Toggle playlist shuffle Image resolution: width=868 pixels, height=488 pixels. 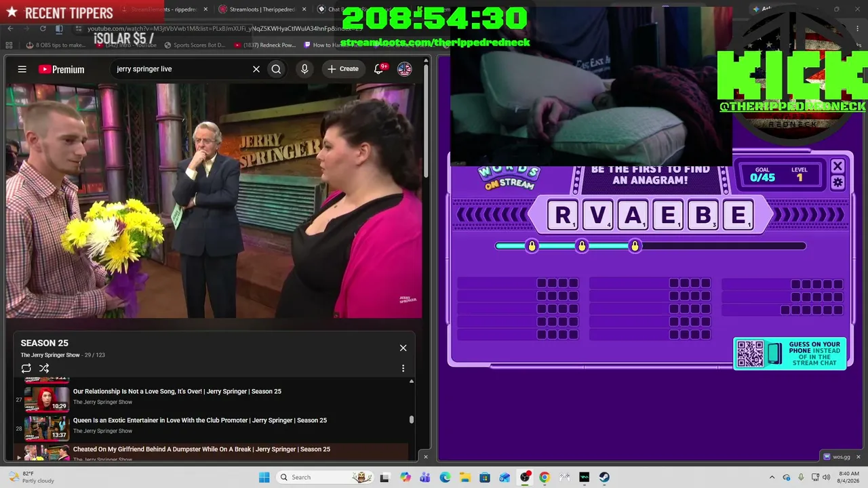(x=44, y=369)
